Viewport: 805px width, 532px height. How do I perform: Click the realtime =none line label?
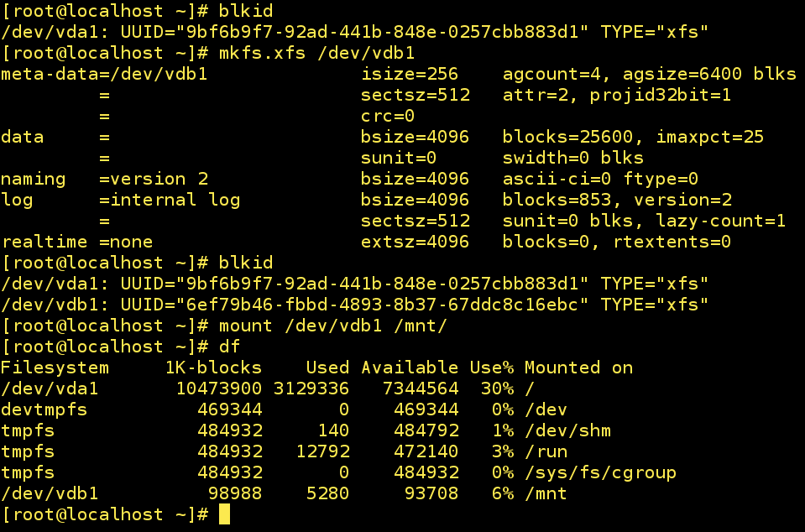[x=76, y=242]
